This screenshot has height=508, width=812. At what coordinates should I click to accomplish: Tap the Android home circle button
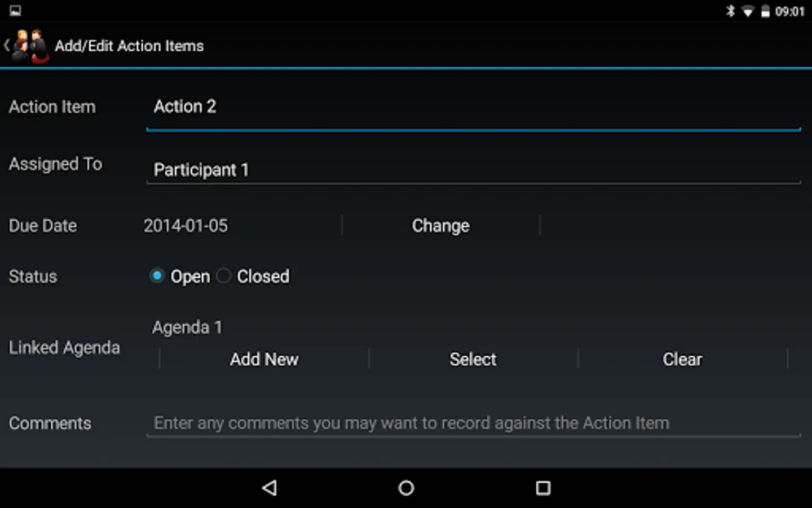click(406, 488)
